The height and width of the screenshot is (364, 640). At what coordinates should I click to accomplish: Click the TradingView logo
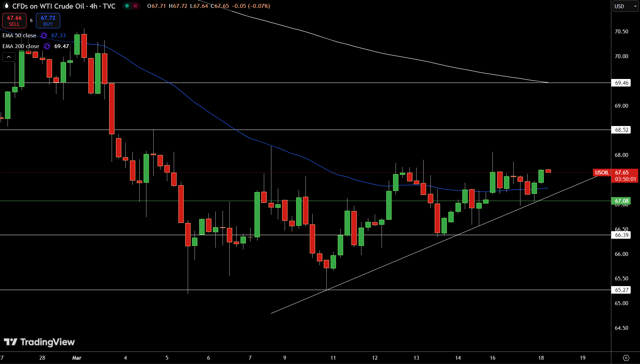click(x=39, y=342)
